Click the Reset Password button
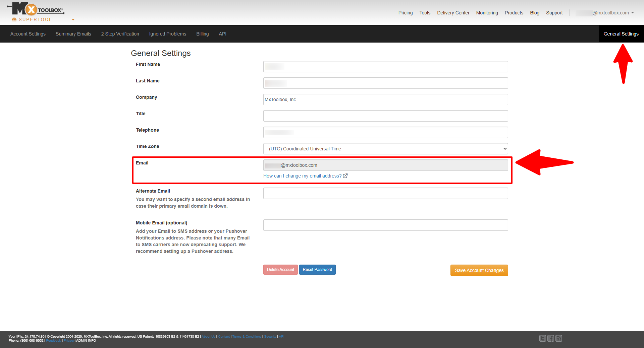644x348 pixels. [x=317, y=270]
